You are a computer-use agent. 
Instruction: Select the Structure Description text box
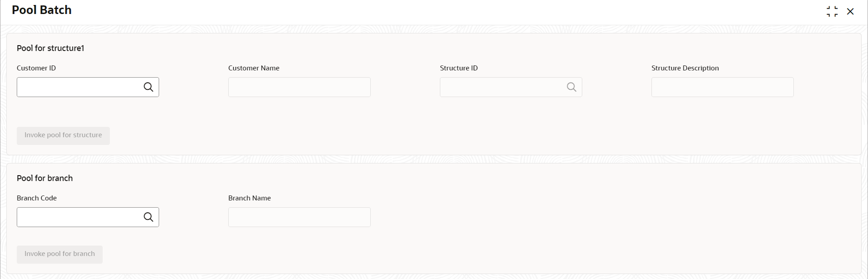[722, 87]
